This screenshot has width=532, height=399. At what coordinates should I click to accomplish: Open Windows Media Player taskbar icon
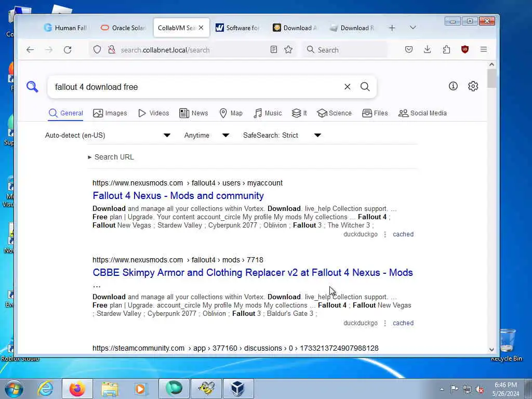click(140, 389)
